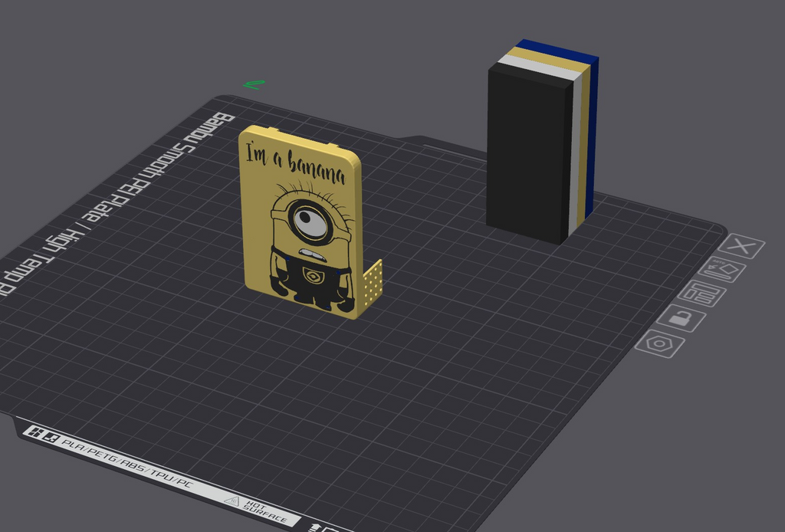The width and height of the screenshot is (785, 532).
Task: Select the multicolor prime tower block
Action: tap(542, 142)
